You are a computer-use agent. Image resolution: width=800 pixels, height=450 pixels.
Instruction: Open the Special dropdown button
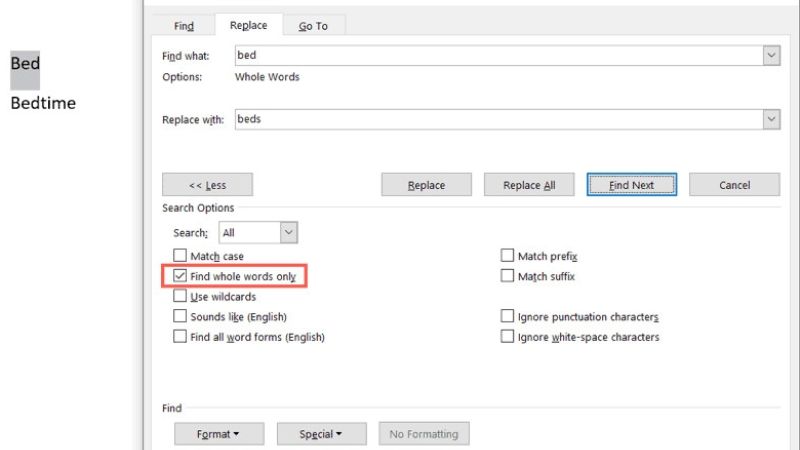click(321, 434)
